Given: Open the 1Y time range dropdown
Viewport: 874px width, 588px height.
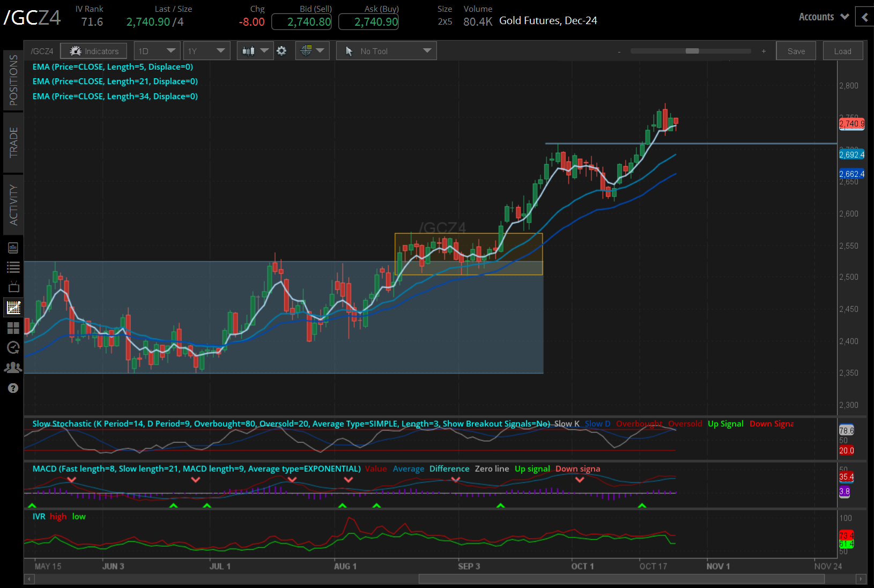Looking at the screenshot, I should (206, 51).
